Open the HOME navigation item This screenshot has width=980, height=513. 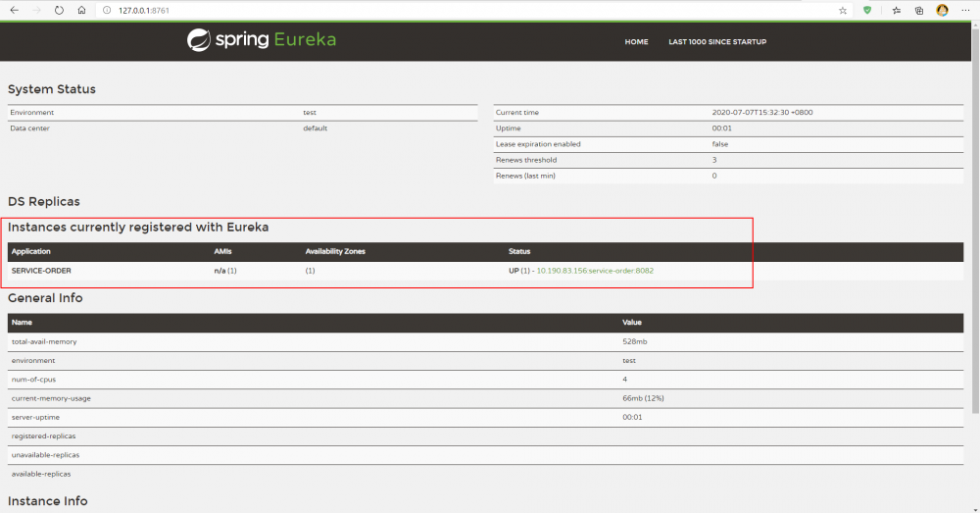coord(636,42)
